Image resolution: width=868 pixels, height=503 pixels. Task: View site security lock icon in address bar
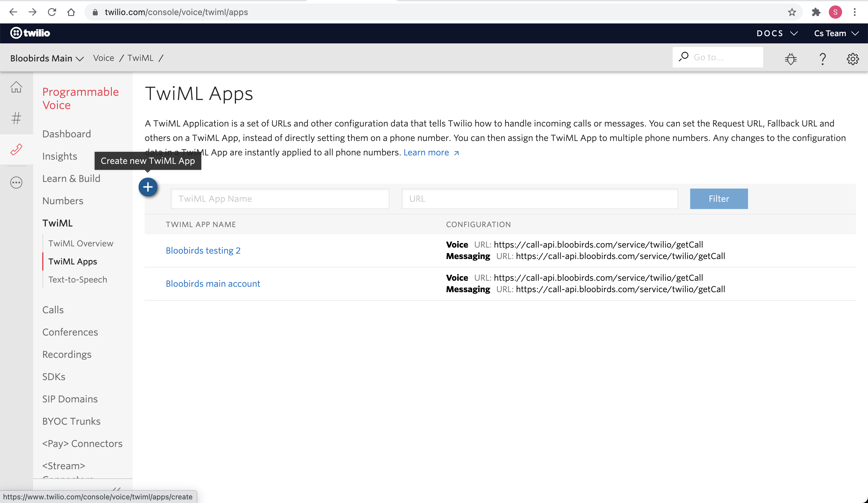pyautogui.click(x=96, y=12)
